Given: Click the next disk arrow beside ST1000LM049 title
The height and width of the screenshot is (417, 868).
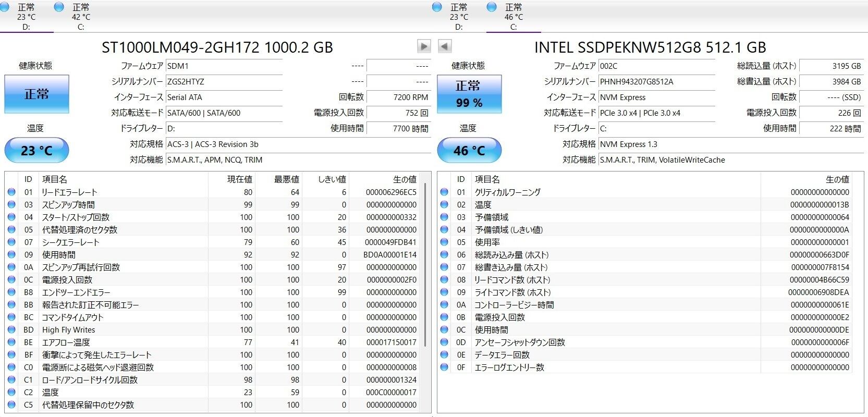Looking at the screenshot, I should tap(424, 46).
